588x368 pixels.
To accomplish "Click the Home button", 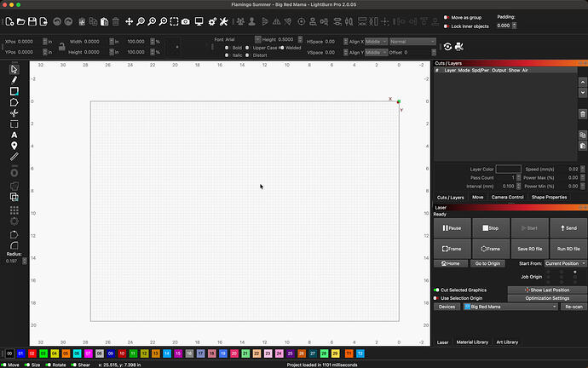I will 451,263.
